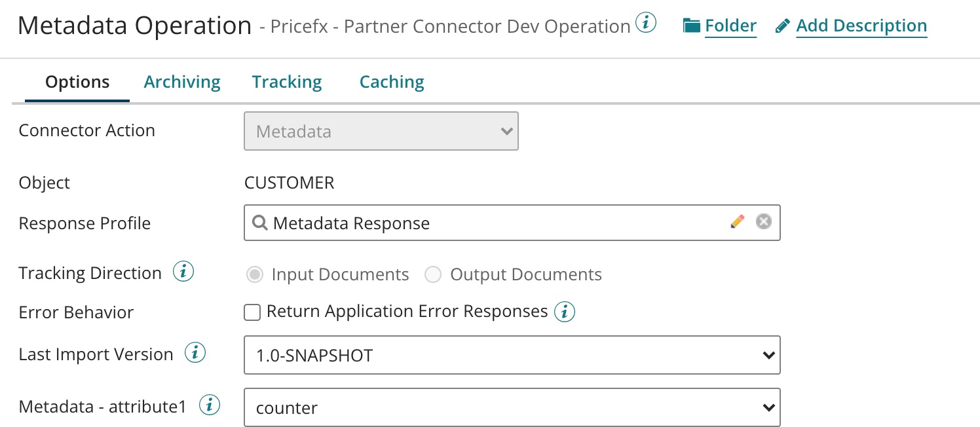Enable Return Application Error Responses

252,312
